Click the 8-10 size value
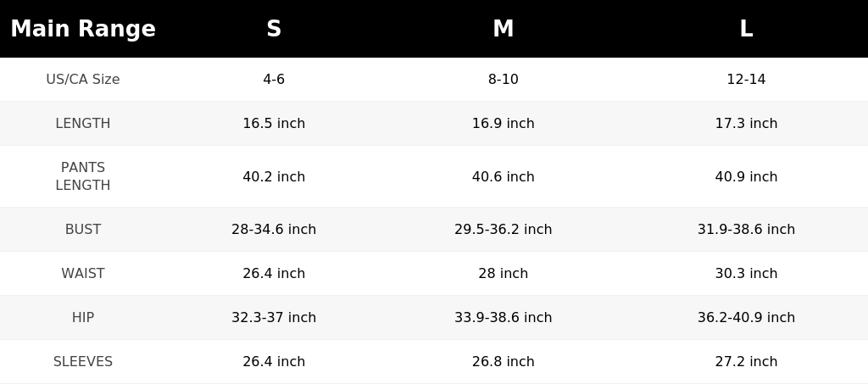This screenshot has width=868, height=384. [504, 79]
